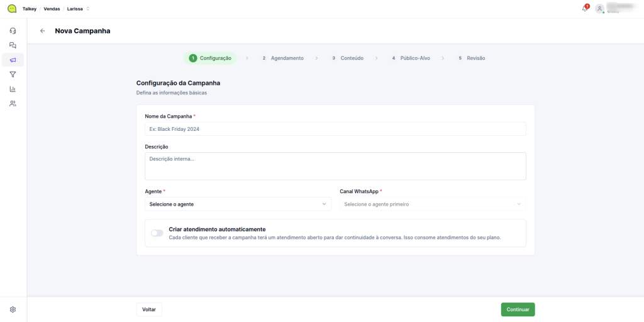Go to the Público-Alvo step
Screen dimensions: 644x322
coord(411,58)
